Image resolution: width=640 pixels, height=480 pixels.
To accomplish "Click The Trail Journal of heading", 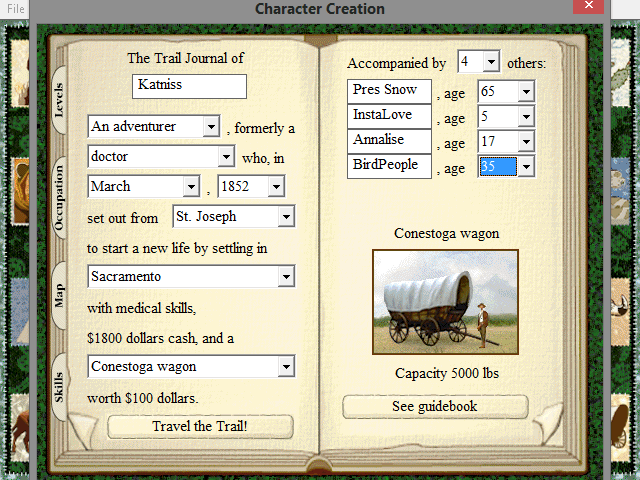I will point(186,58).
